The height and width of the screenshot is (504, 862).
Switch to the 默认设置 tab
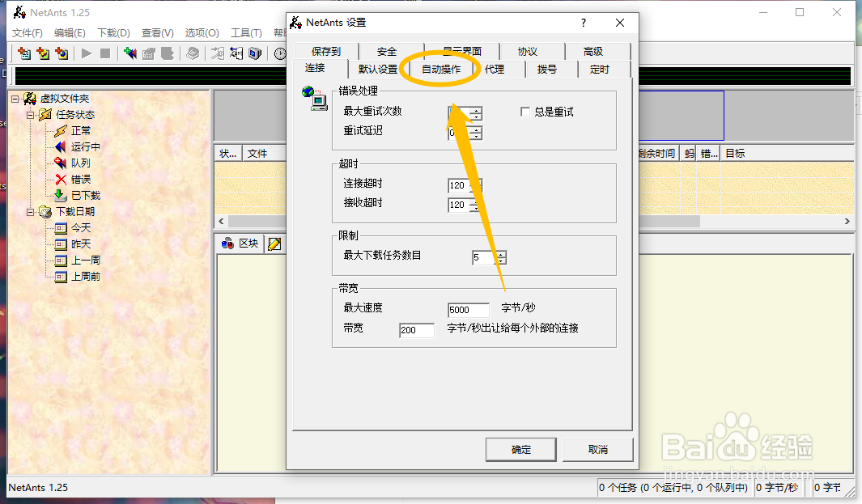click(x=378, y=70)
